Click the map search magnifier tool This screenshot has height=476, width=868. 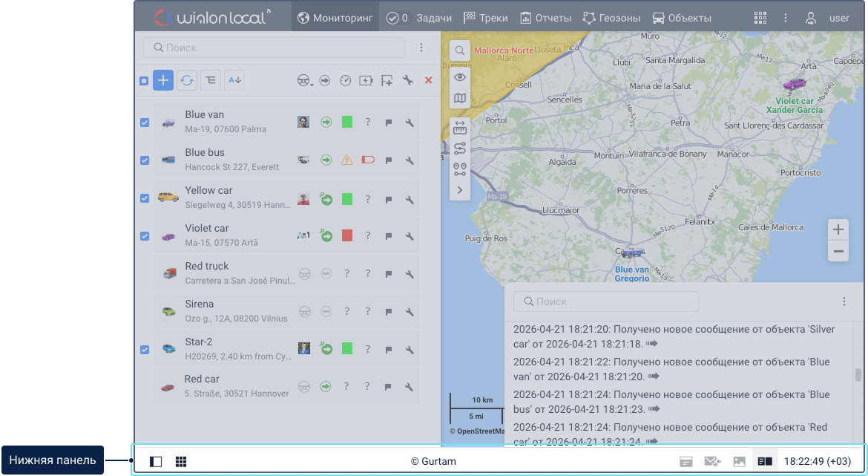(x=460, y=50)
